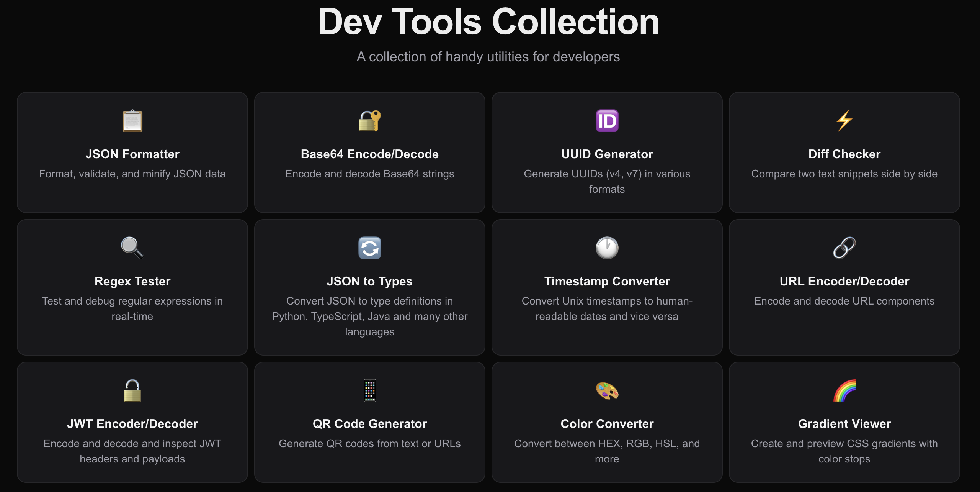Viewport: 980px width, 492px height.
Task: Open the JSON to Types title link
Action: [370, 281]
